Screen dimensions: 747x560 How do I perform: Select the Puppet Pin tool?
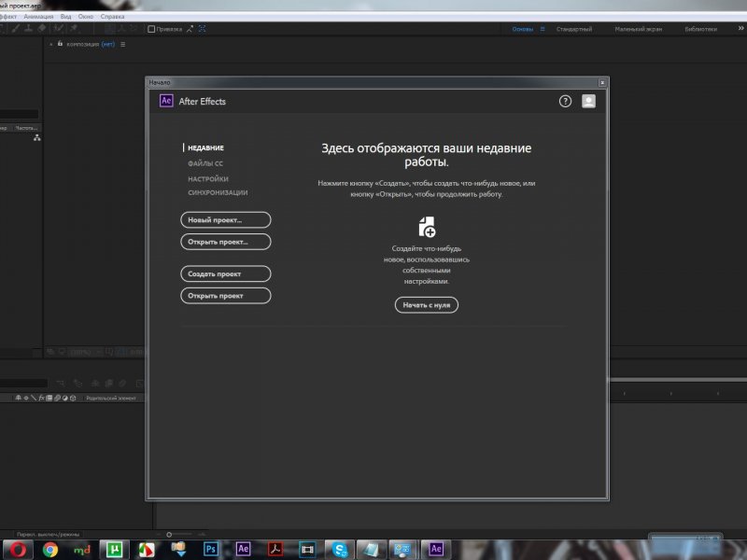click(74, 29)
